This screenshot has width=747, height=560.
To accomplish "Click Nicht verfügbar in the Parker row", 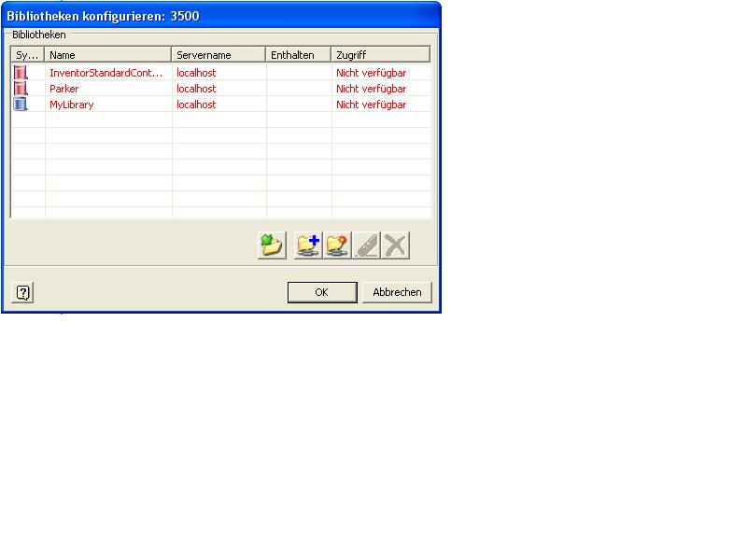I will (x=371, y=89).
